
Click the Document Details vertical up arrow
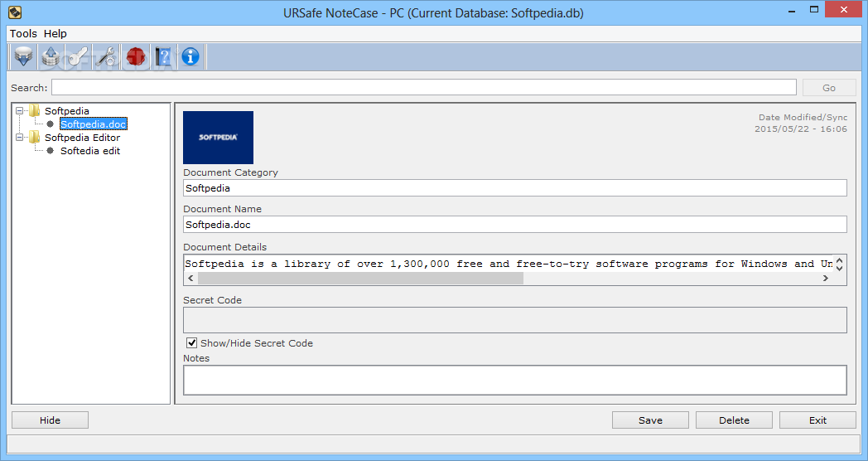pos(839,260)
